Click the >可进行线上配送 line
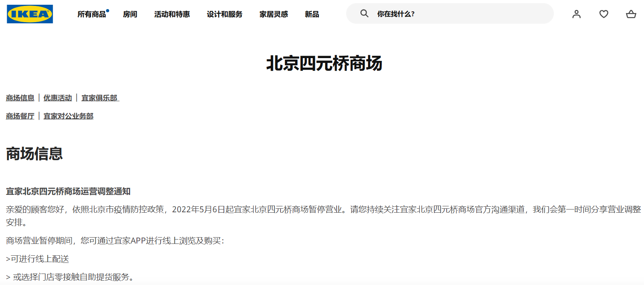The image size is (644, 285). pos(38,259)
